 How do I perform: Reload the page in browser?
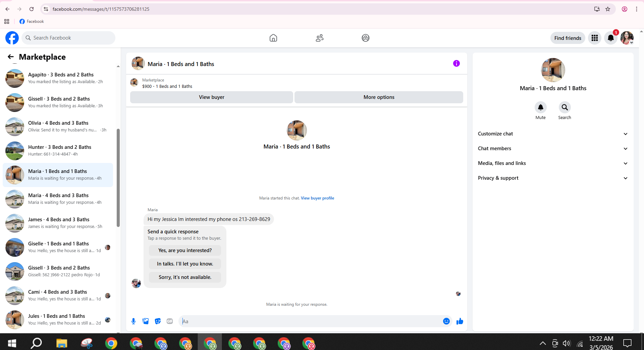32,9
